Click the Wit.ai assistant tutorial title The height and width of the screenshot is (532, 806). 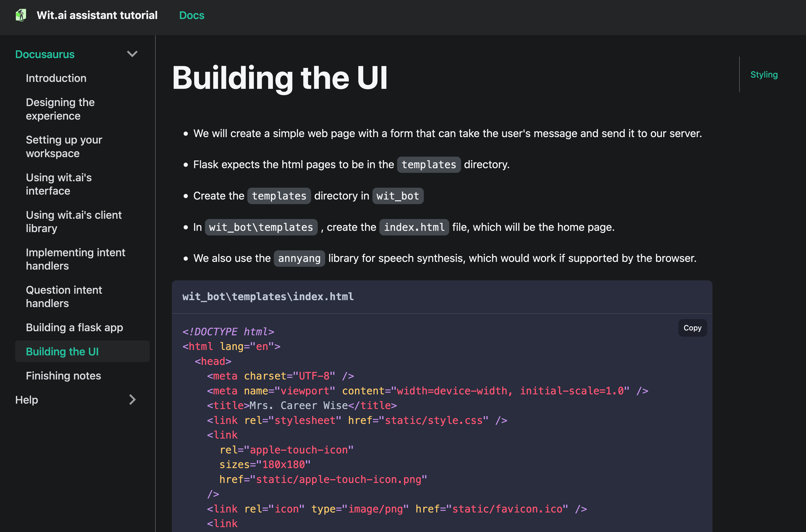coord(97,15)
